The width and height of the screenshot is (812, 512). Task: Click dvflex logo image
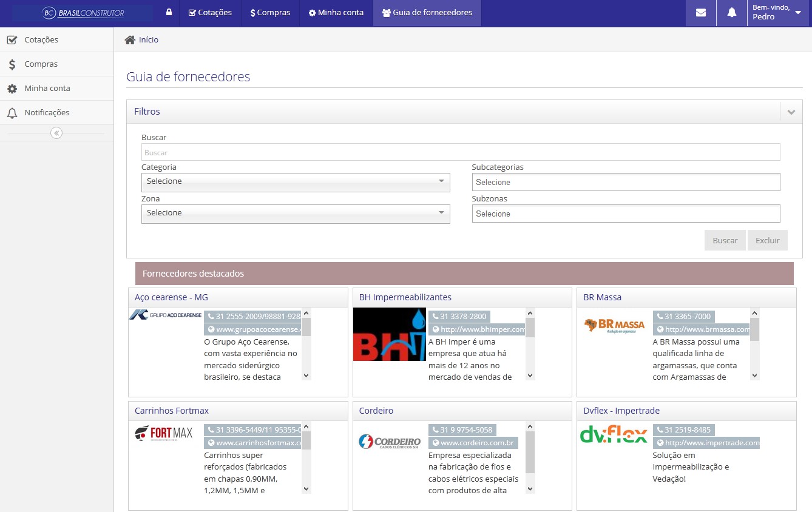click(614, 434)
